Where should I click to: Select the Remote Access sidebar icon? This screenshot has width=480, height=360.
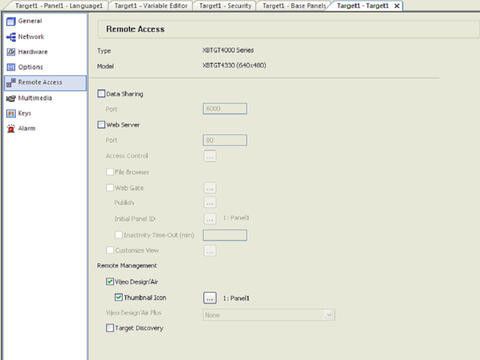point(11,83)
